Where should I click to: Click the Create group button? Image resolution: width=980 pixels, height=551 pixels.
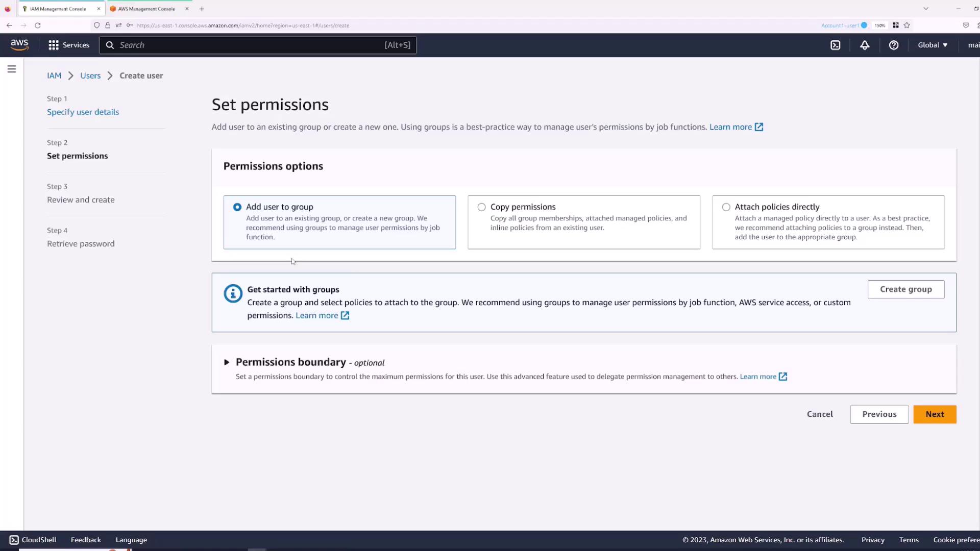coord(905,289)
